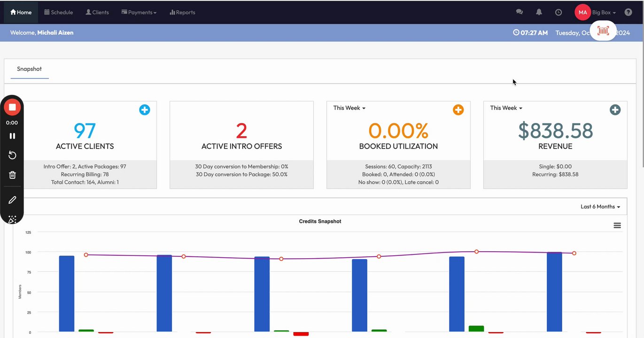Click 'Booked: 0, Attended: 0 (0.0%)' text
Image resolution: width=644 pixels, height=338 pixels.
coord(398,174)
